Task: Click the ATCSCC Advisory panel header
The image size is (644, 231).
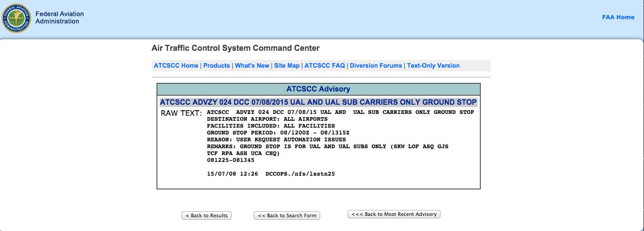Action: tap(318, 89)
